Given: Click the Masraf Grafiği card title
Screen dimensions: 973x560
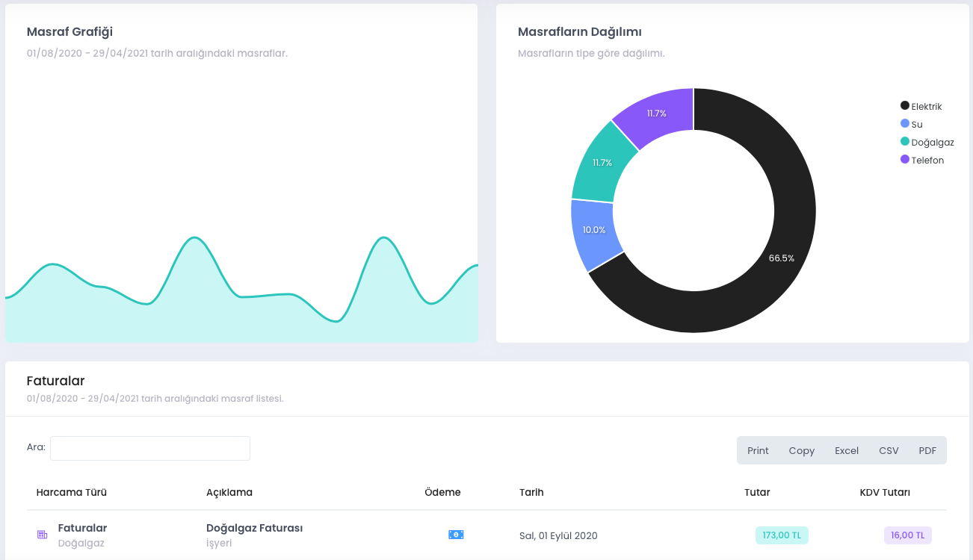Looking at the screenshot, I should pos(69,32).
